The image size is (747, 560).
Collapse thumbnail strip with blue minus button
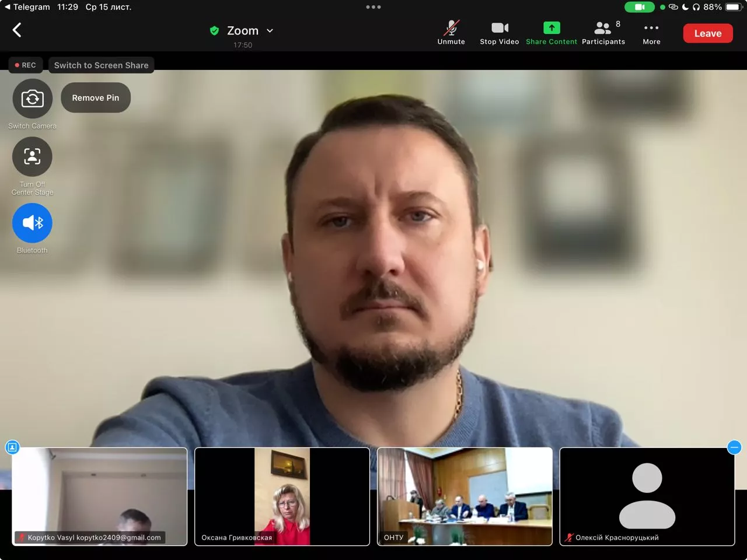734,447
